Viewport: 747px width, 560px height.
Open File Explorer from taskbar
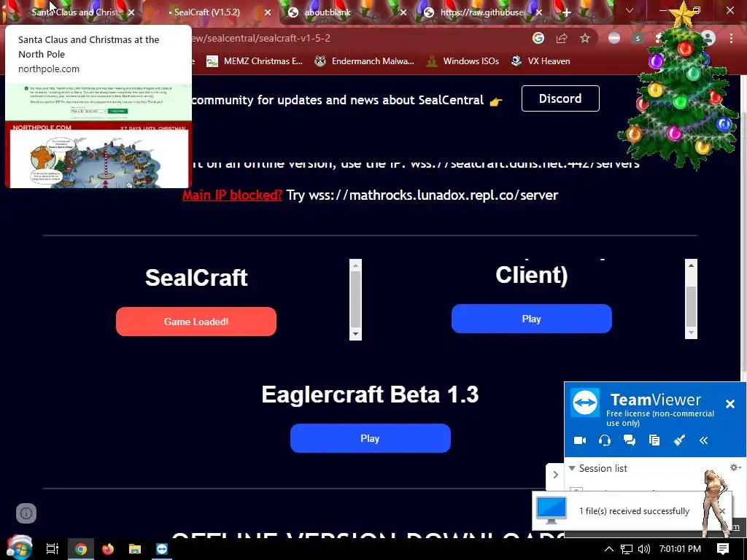pos(135,549)
